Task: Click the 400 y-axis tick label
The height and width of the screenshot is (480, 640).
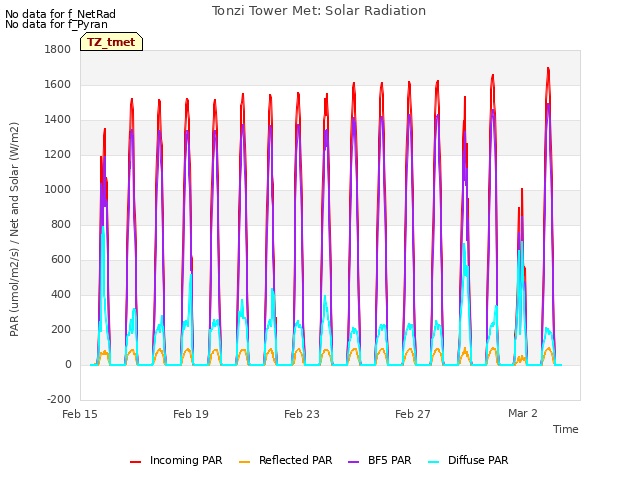Action: [x=61, y=295]
